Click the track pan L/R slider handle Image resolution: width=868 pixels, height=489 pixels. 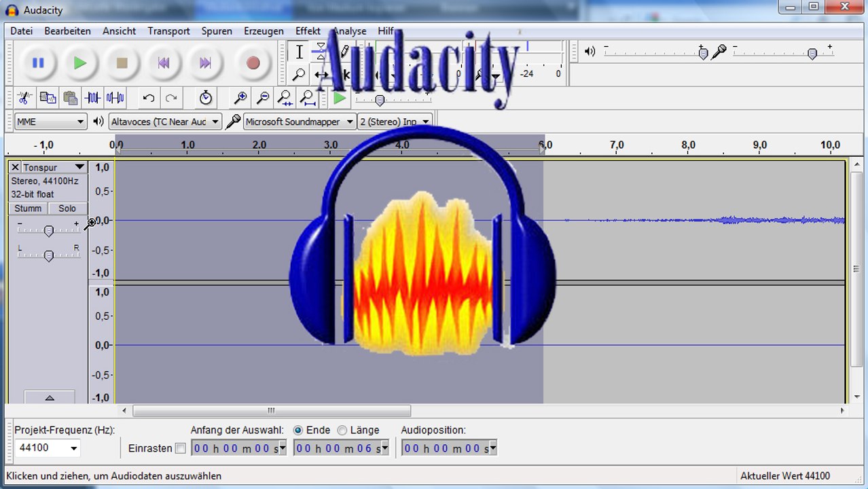[48, 256]
